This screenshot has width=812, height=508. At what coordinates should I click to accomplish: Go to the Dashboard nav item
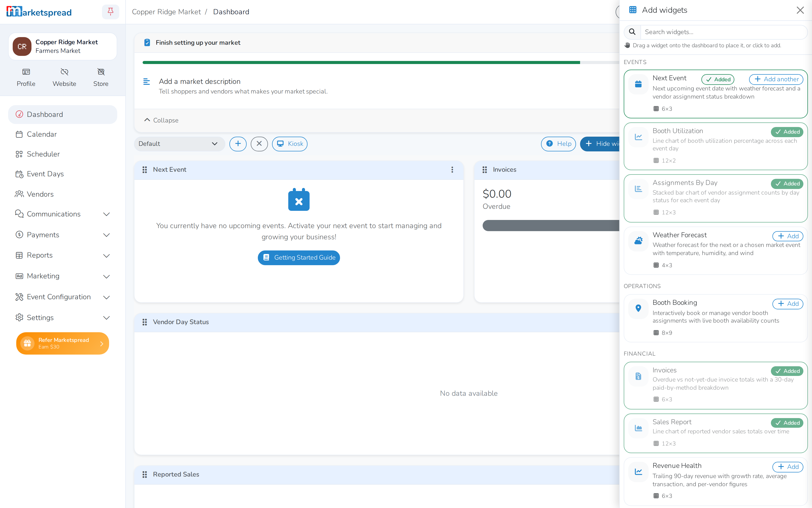tap(63, 115)
